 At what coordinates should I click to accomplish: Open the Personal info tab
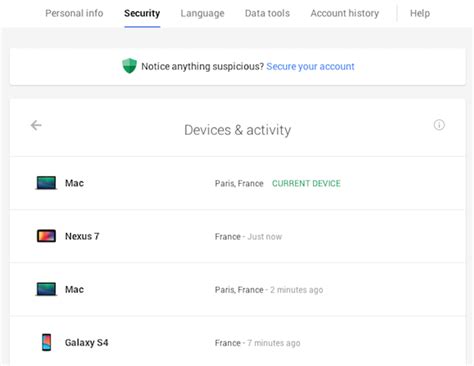click(74, 13)
